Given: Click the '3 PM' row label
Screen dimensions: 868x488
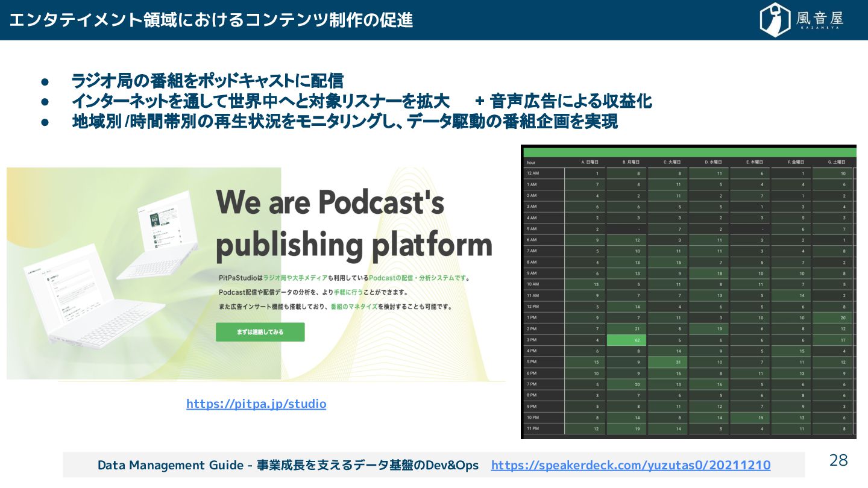Looking at the screenshot, I should (x=532, y=340).
